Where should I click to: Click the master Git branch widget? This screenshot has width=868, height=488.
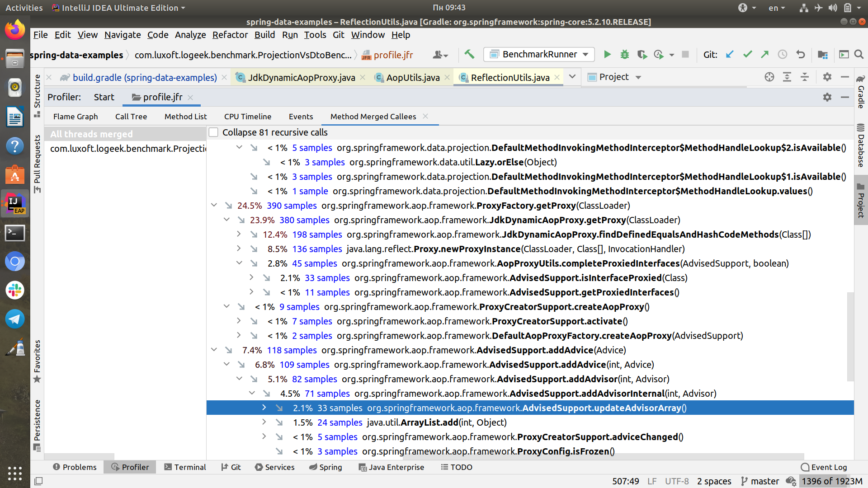[x=760, y=481]
